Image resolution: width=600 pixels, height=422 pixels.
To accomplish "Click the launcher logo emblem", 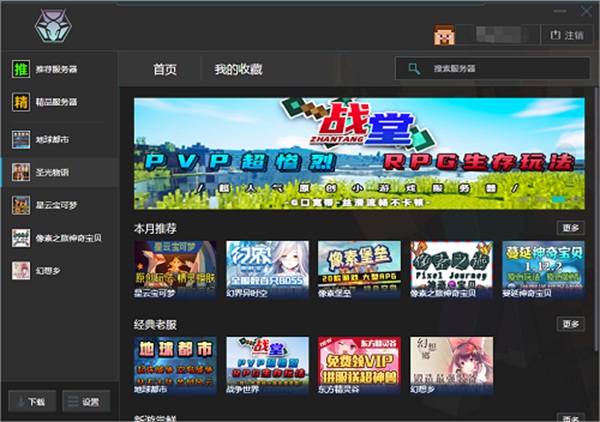I will pos(53,26).
